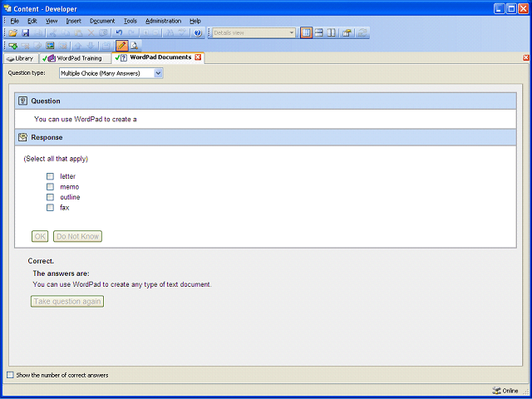Click the greyed-out Find binoculars icon

click(170, 33)
